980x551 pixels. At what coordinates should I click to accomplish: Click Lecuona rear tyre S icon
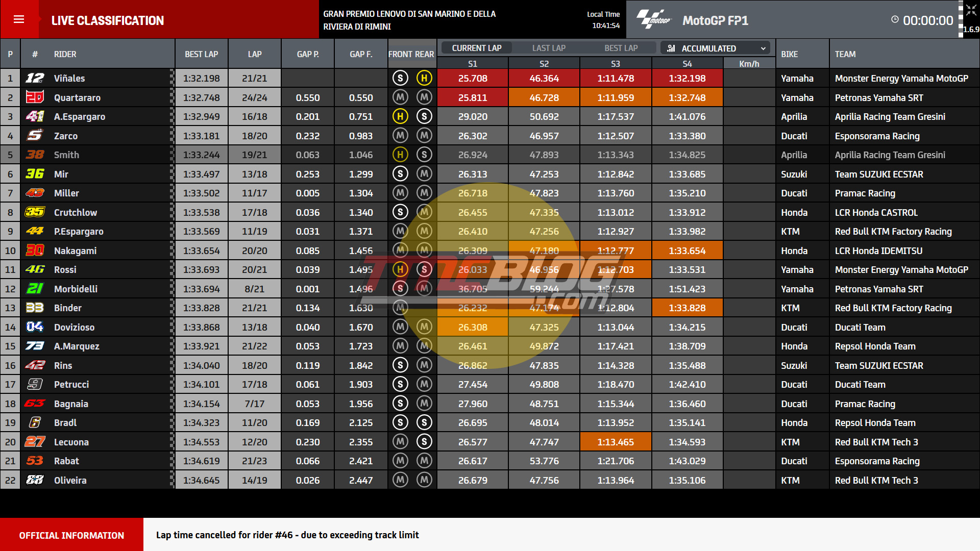(x=424, y=442)
